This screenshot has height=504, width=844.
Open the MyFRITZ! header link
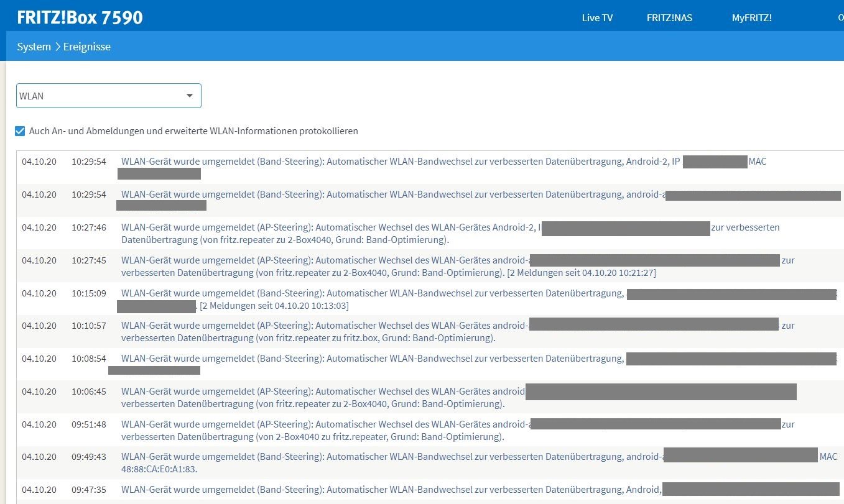(751, 18)
